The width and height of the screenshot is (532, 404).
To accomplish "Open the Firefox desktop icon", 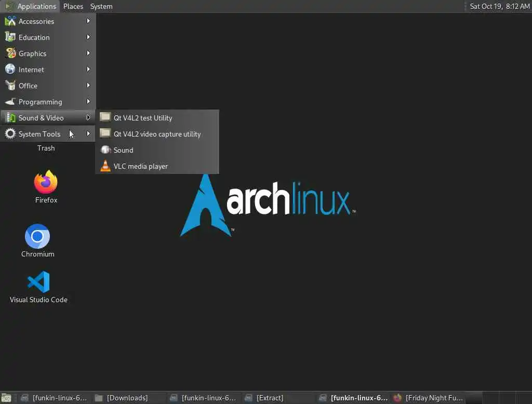I will [46, 182].
